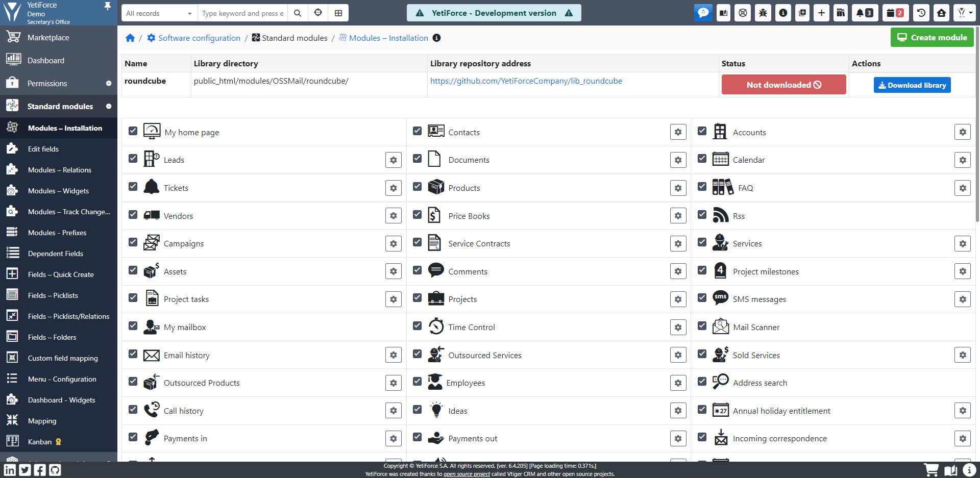Open Kanban in the sidebar
980x478 pixels.
(59, 442)
